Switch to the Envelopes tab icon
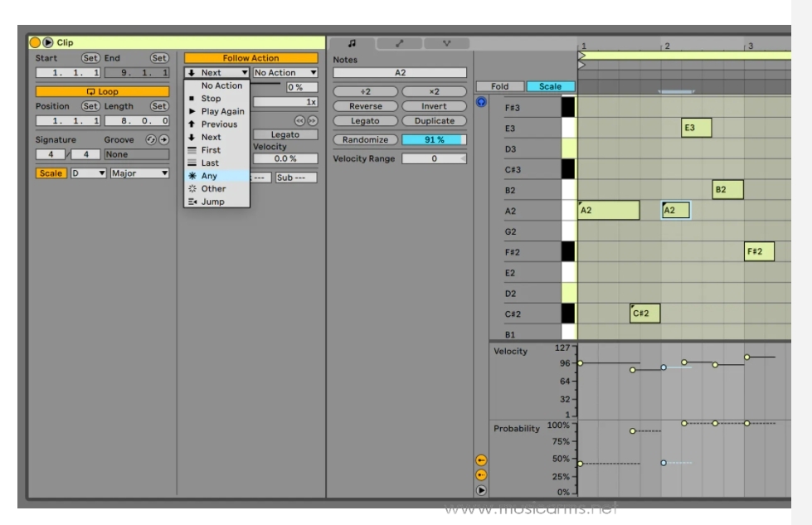Image resolution: width=812 pixels, height=525 pixels. click(x=400, y=42)
